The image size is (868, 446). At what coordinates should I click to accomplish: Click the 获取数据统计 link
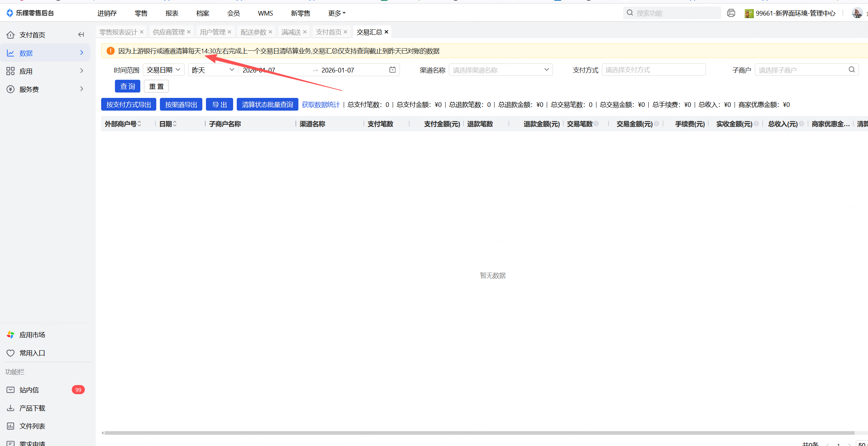[321, 104]
